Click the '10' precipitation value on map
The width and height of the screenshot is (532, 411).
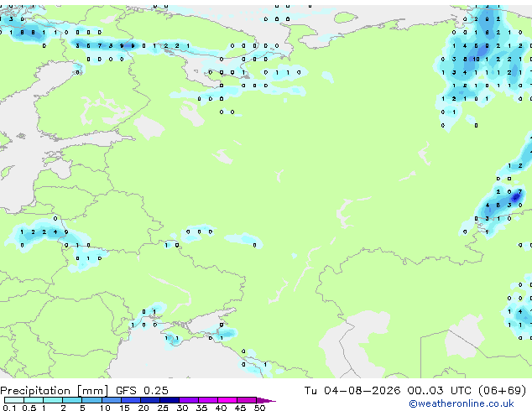pyautogui.click(x=476, y=59)
